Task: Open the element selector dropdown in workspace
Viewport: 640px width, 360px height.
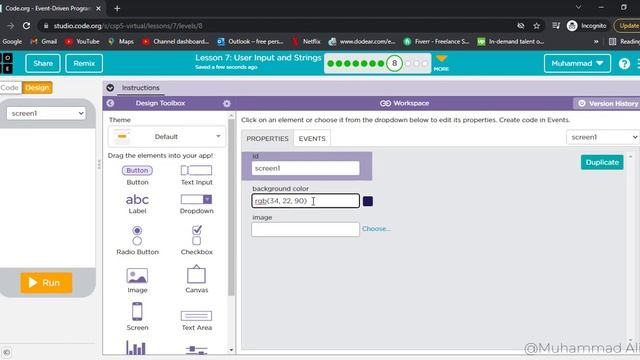Action: pos(602,137)
